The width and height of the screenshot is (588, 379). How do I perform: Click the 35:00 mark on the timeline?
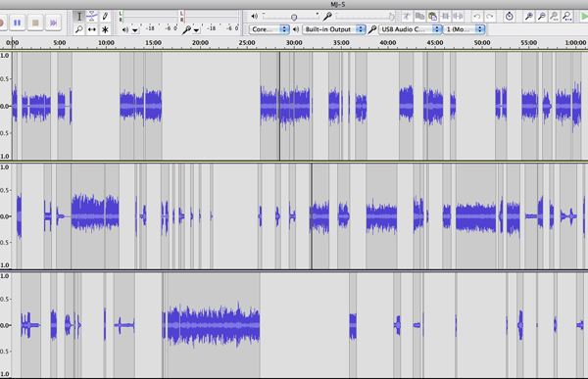(341, 43)
